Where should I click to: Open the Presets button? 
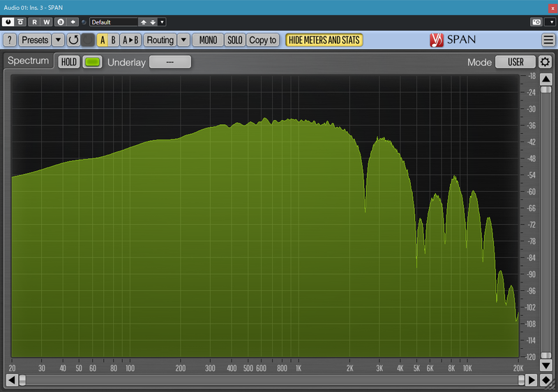click(35, 40)
